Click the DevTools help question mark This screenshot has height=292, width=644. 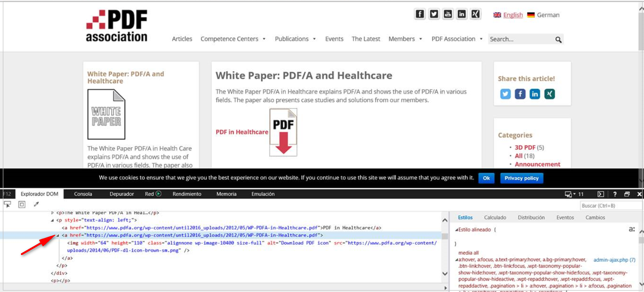click(x=615, y=194)
